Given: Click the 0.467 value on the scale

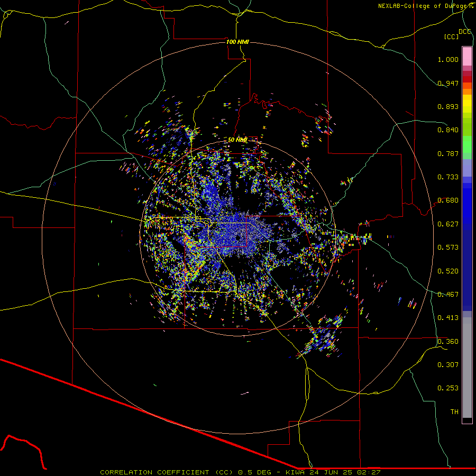Looking at the screenshot, I should coord(448,295).
